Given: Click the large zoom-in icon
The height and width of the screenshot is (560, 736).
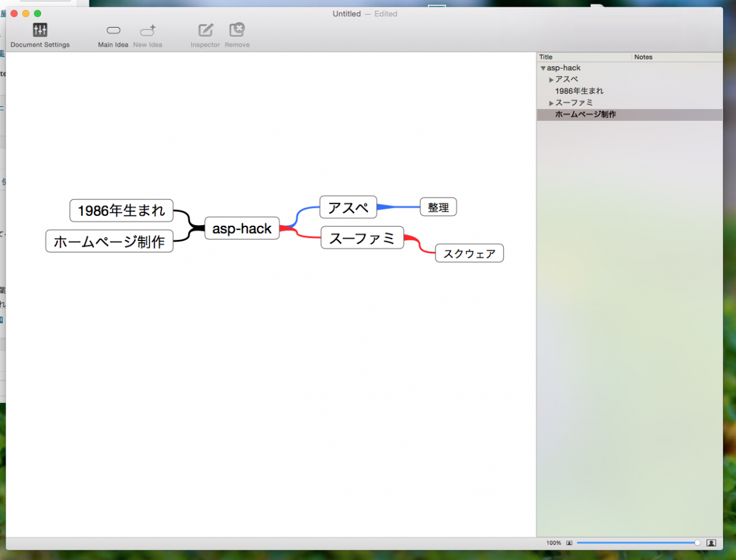Looking at the screenshot, I should [x=711, y=543].
